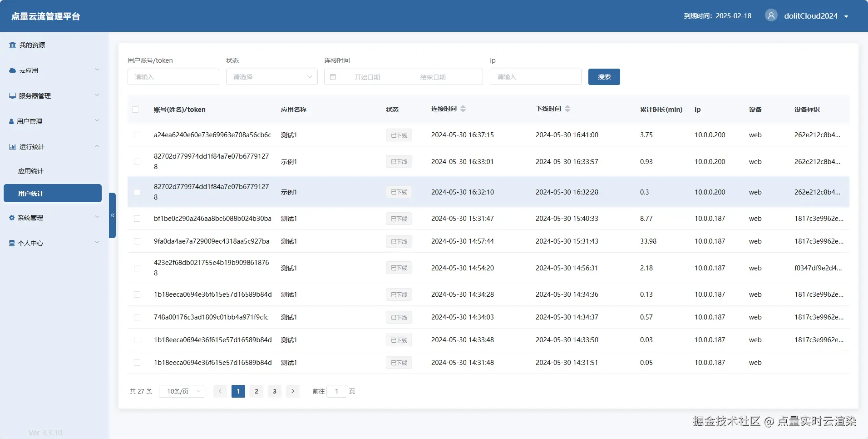Expand the 系统管理 menu chevron
The image size is (868, 439).
coord(97,217)
